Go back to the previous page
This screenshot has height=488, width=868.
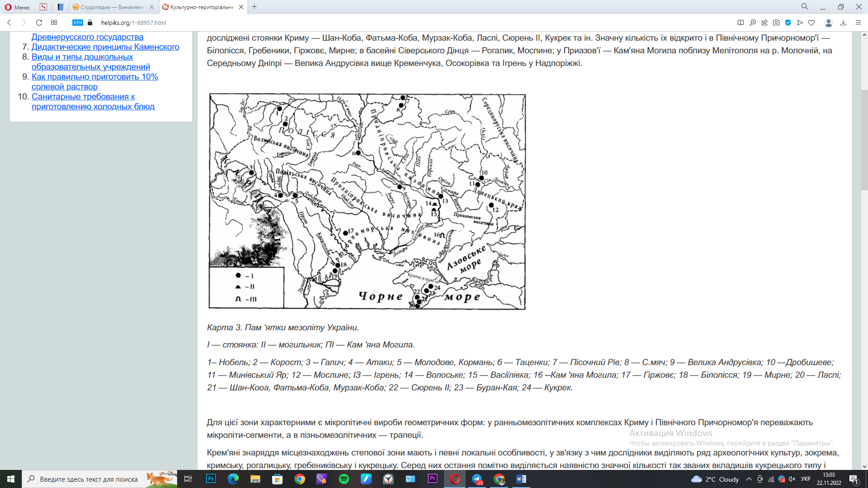(9, 23)
